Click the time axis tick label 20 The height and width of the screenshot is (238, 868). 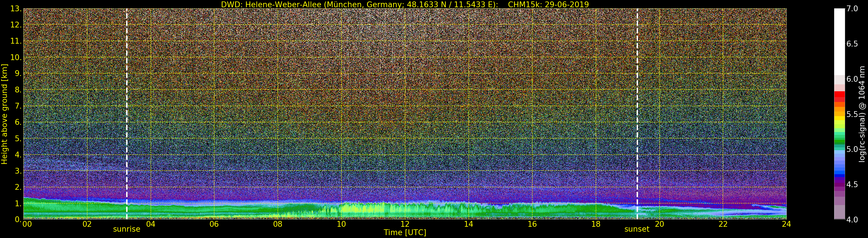(659, 224)
